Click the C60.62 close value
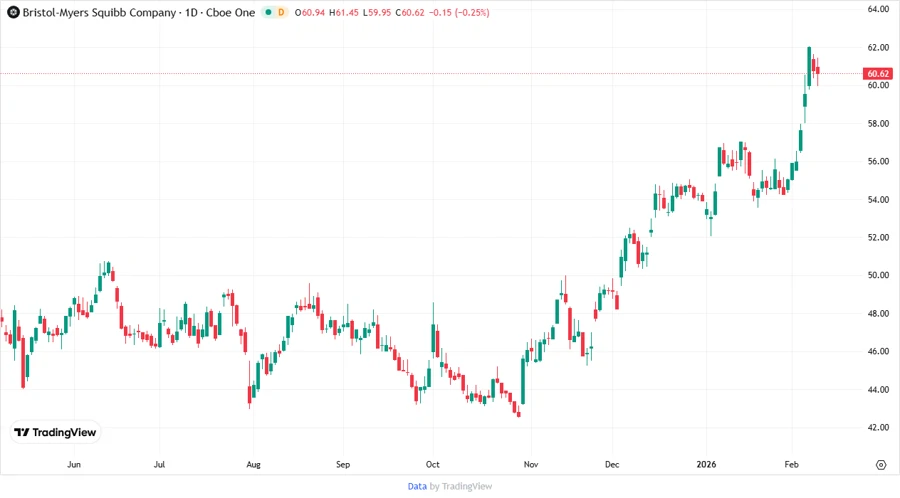 (410, 12)
